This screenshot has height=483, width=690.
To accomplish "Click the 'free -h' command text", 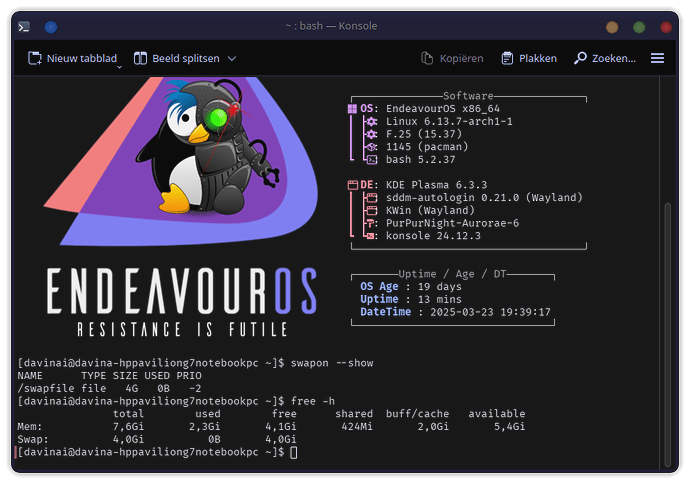I will pyautogui.click(x=312, y=401).
